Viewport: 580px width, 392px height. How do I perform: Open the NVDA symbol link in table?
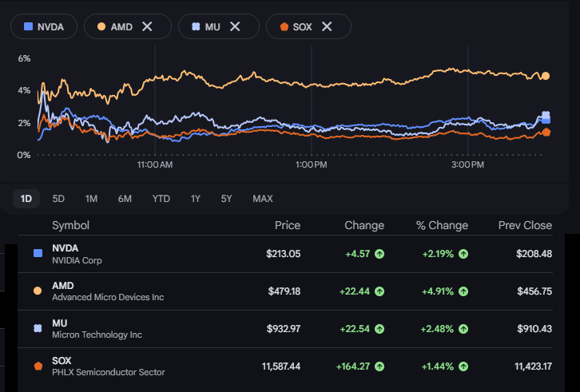[x=65, y=247]
